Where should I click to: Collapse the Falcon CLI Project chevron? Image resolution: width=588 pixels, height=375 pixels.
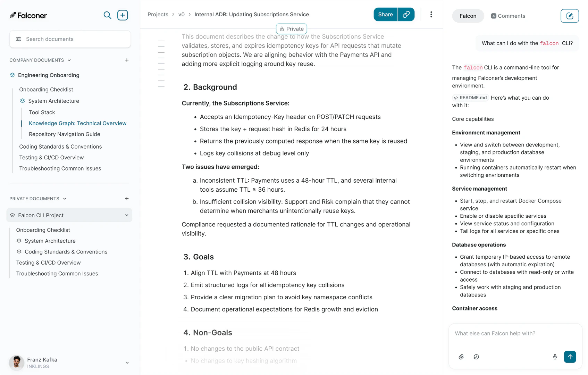[126, 215]
